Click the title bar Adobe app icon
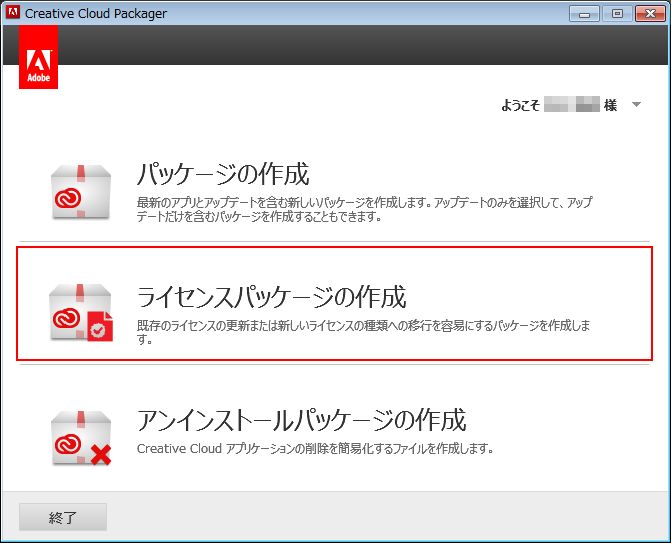The height and width of the screenshot is (543, 671). pyautogui.click(x=12, y=12)
